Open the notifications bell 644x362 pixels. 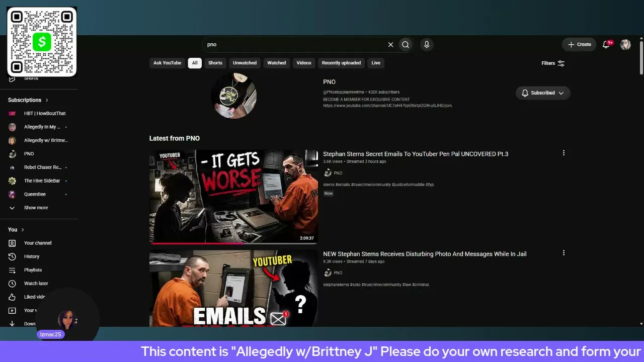point(606,44)
